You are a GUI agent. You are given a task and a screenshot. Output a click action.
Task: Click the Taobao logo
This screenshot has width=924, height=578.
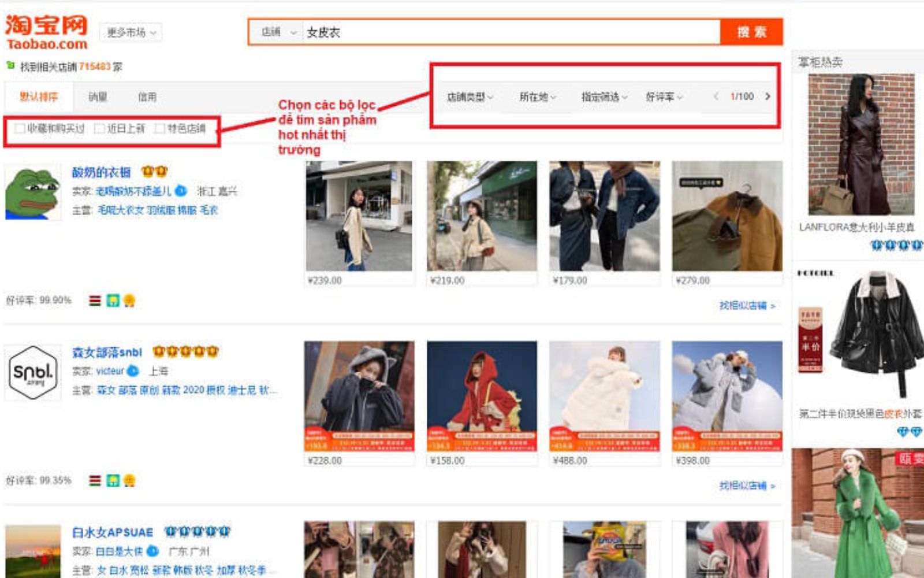(x=46, y=32)
